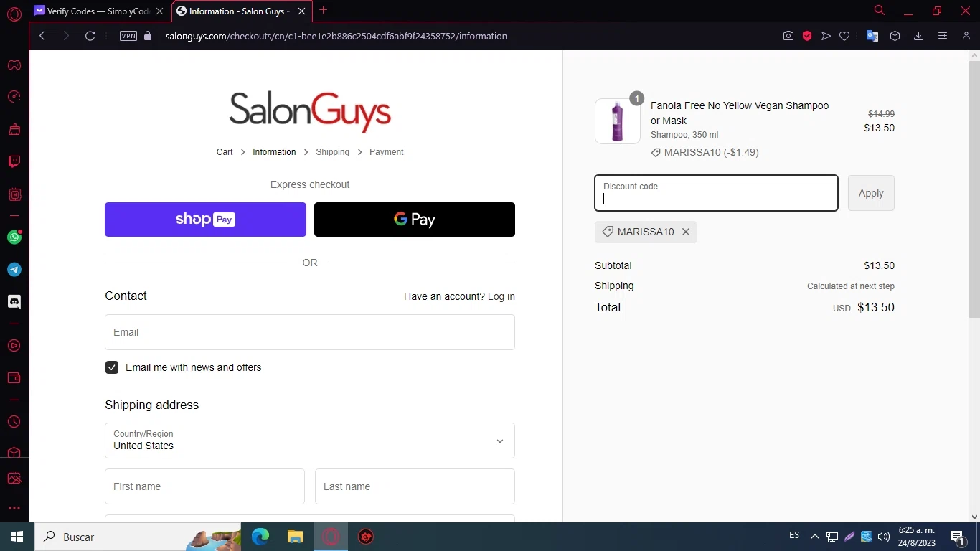Open sidebar three-dots settings
Viewport: 980px width, 551px height.
[x=14, y=508]
